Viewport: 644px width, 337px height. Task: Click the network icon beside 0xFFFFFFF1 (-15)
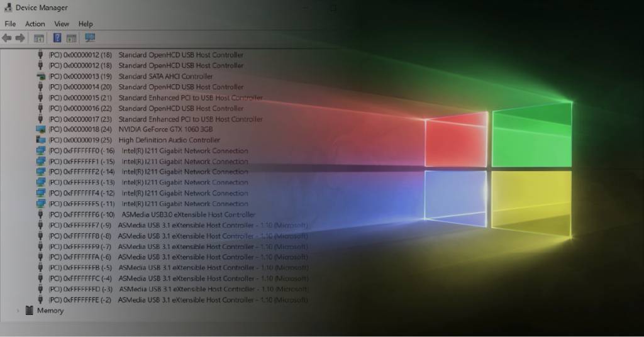click(x=41, y=162)
